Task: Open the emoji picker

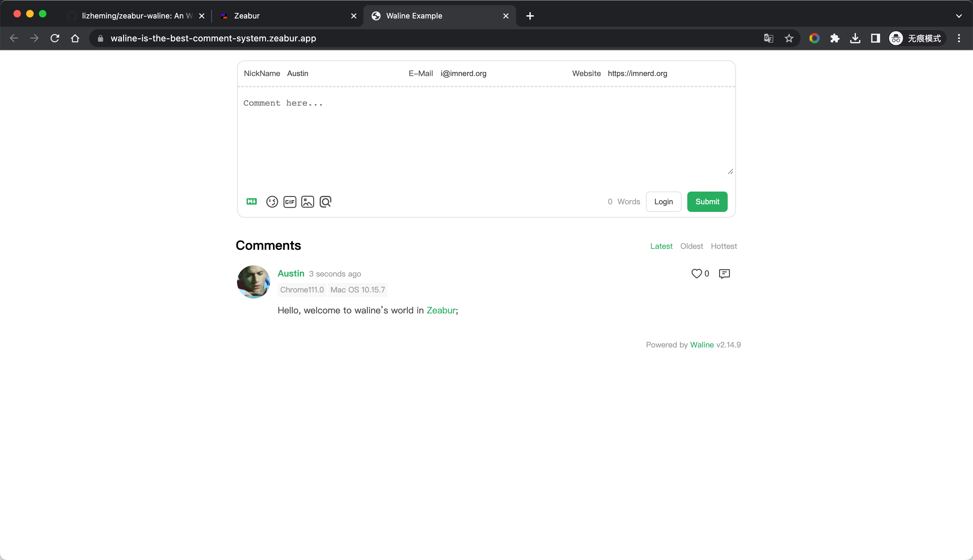Action: click(272, 201)
